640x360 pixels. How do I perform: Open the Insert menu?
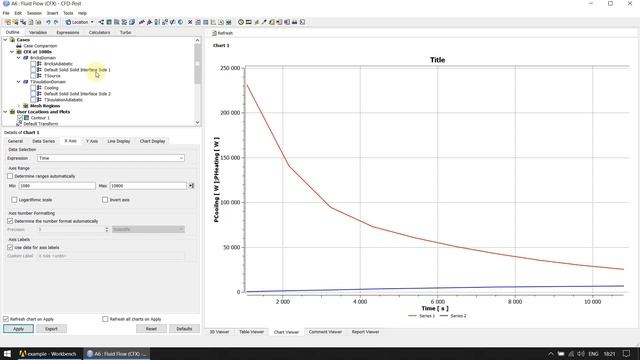point(52,13)
